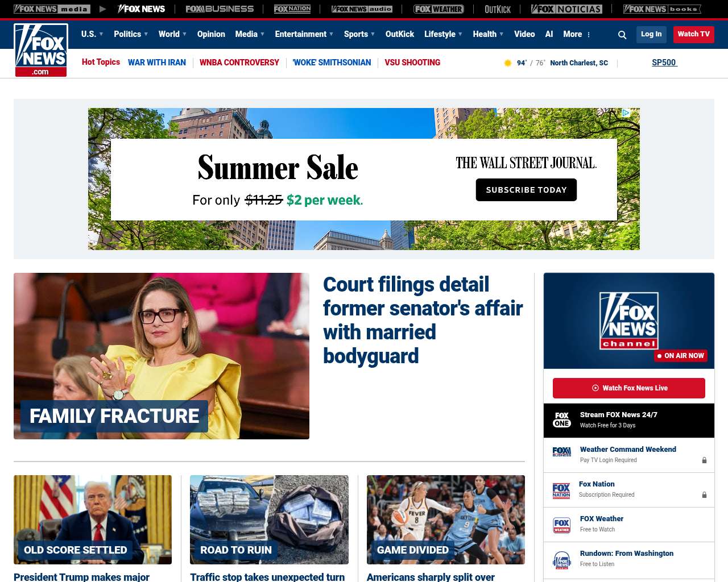Open the GAME DIVIDED story thumbnail

point(446,519)
